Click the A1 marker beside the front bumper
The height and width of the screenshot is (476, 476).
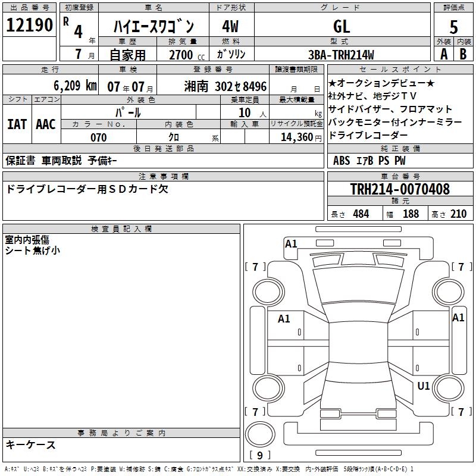(x=291, y=243)
